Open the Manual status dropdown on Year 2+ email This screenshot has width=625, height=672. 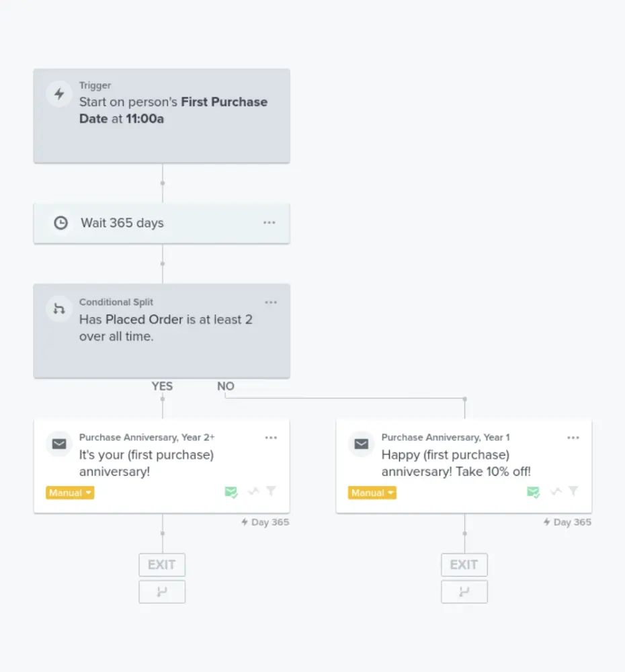click(x=69, y=492)
